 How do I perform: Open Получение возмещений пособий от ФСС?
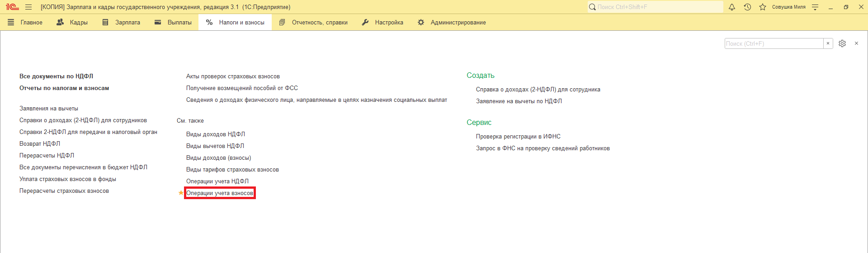tap(242, 88)
